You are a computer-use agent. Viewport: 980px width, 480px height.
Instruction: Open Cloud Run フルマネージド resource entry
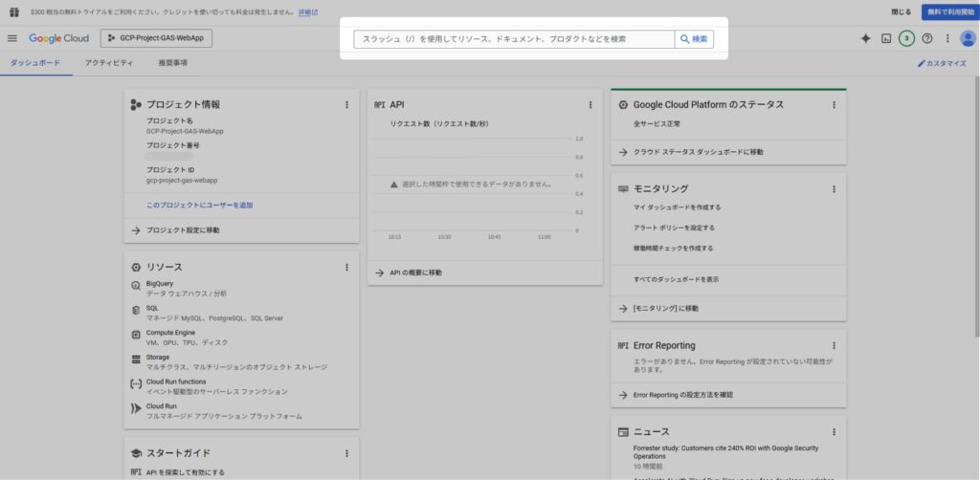coord(224,411)
